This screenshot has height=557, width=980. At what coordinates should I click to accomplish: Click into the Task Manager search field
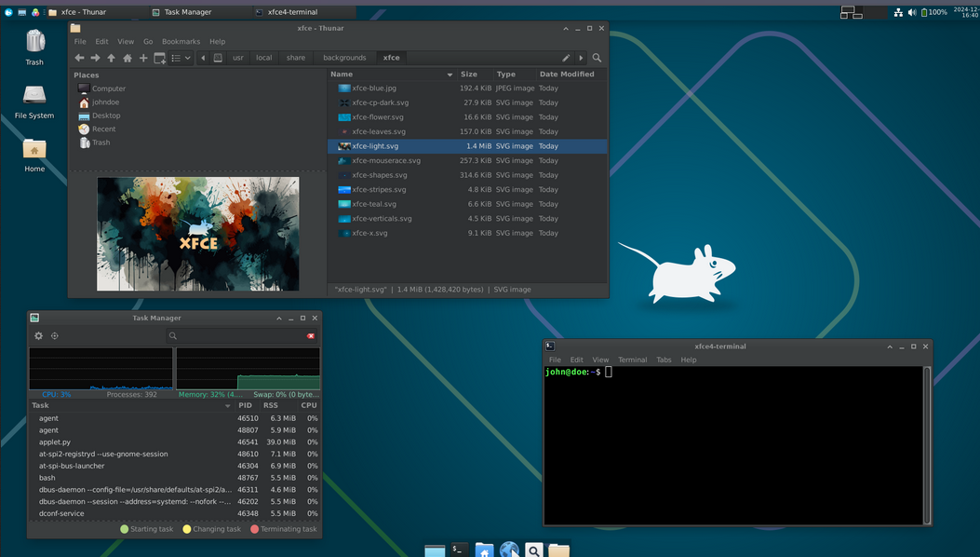coord(241,336)
